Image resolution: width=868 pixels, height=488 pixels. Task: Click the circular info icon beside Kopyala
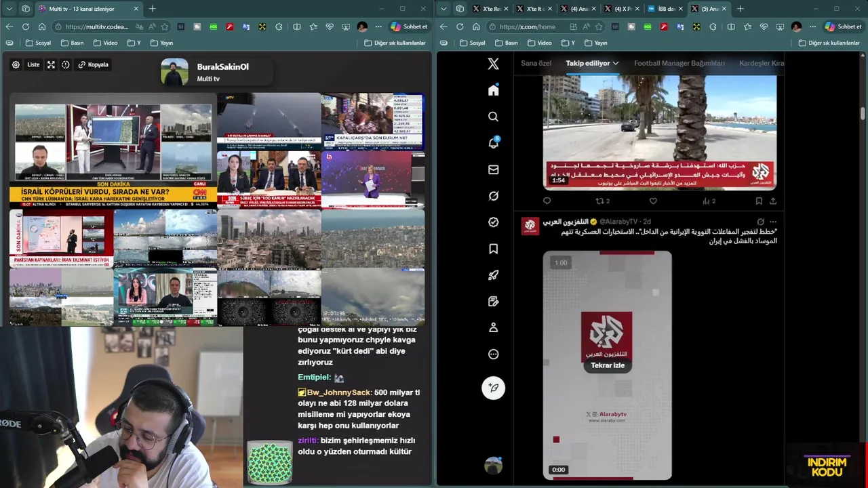pyautogui.click(x=66, y=65)
